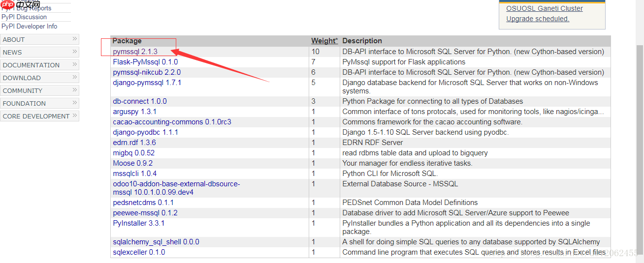This screenshot has height=263, width=644.
Task: Open the pymssql 2.1.3 package link
Action: click(x=135, y=52)
